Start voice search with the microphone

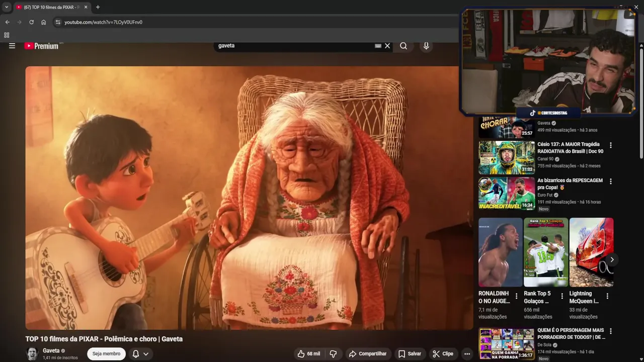click(426, 46)
